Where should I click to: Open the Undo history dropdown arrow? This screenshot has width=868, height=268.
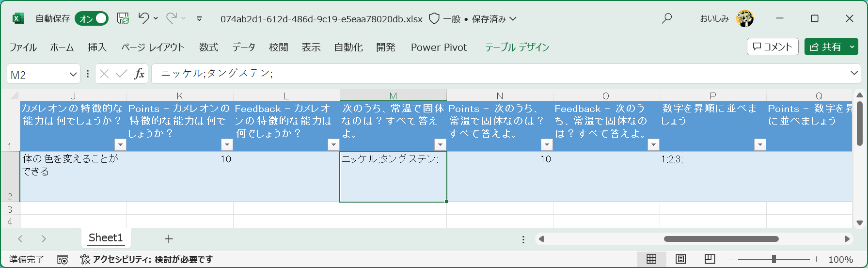[x=156, y=18]
